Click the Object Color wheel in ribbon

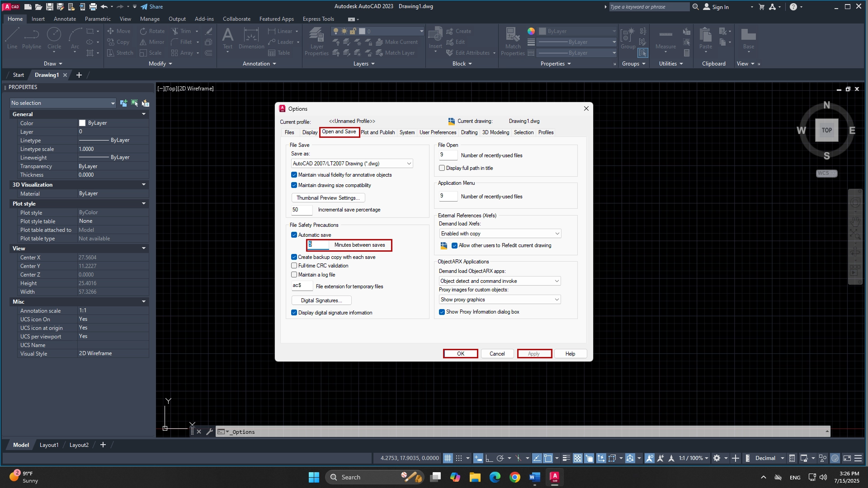point(531,31)
